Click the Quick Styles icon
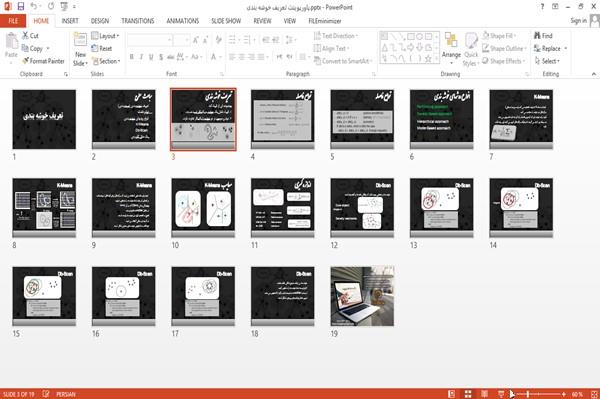600x399 pixels. coord(471,41)
